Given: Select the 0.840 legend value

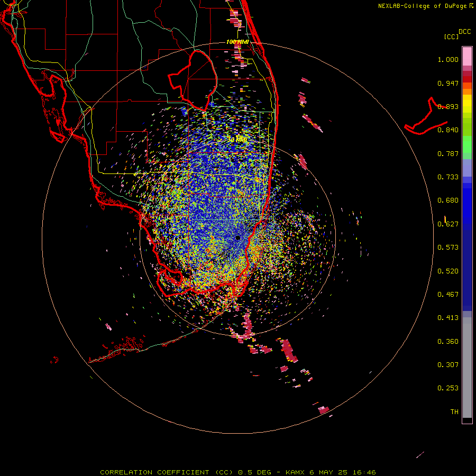Looking at the screenshot, I should (x=448, y=130).
